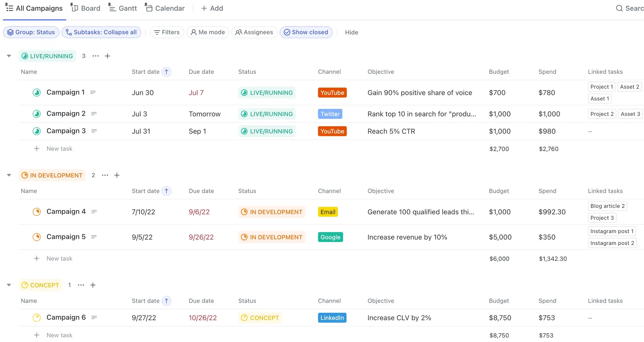Add task to LIVE/RUNNING group with plus icon
The image size is (644, 342).
pos(108,56)
